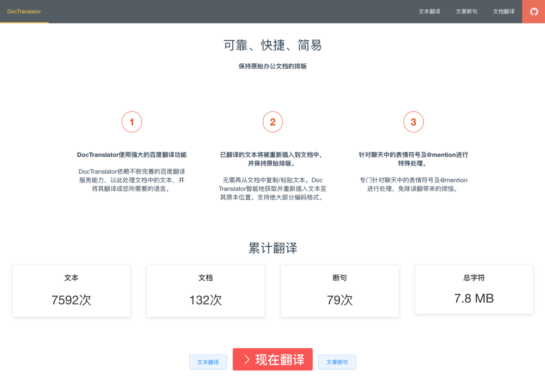Open 文档翻译 in the top navigation
Screen dimensions: 545x392
(x=504, y=12)
